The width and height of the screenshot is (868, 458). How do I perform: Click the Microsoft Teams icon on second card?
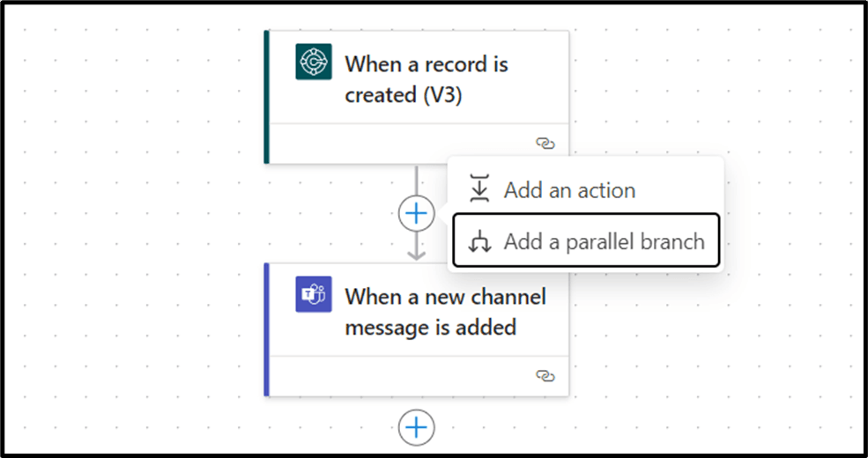pos(314,294)
